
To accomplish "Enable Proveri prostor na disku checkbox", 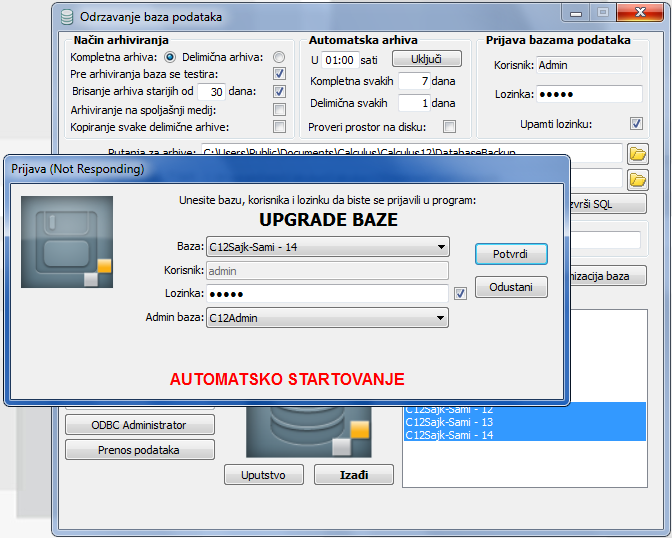I will [449, 126].
